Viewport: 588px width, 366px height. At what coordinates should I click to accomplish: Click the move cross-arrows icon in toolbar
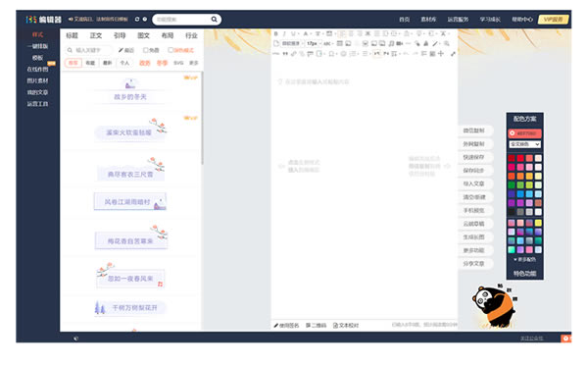point(441,54)
